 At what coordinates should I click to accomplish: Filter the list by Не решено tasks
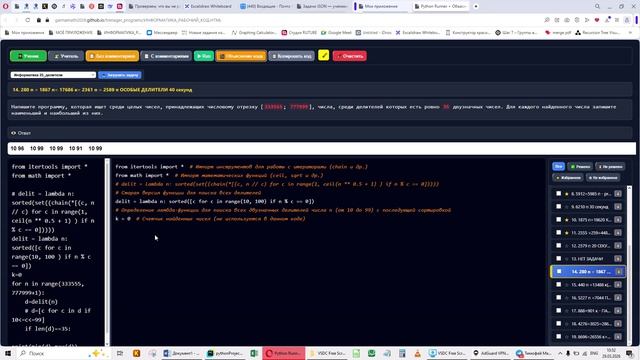tap(610, 167)
